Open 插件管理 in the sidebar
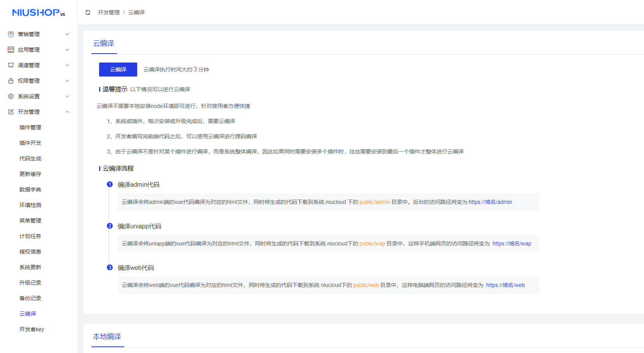Screen dimensions: 644x353 (30, 127)
